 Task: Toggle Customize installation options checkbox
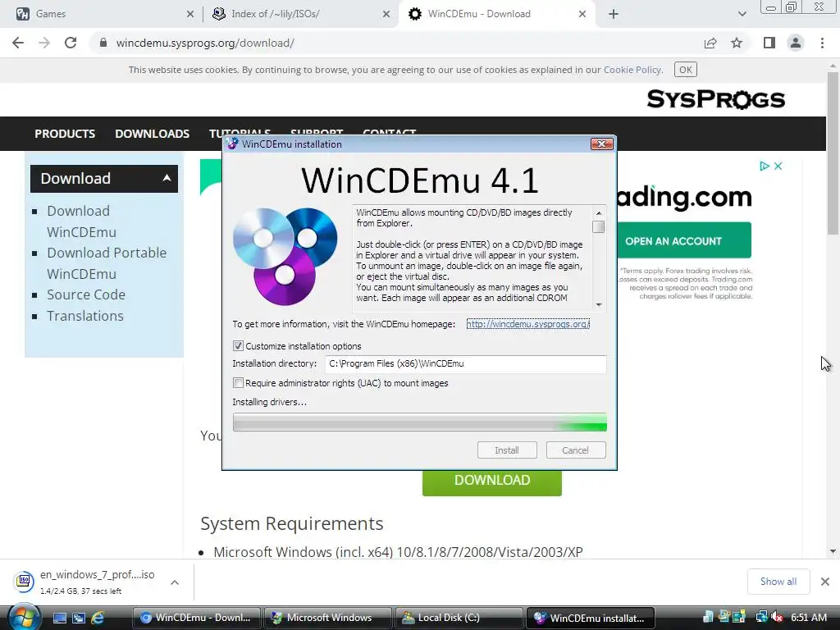238,345
